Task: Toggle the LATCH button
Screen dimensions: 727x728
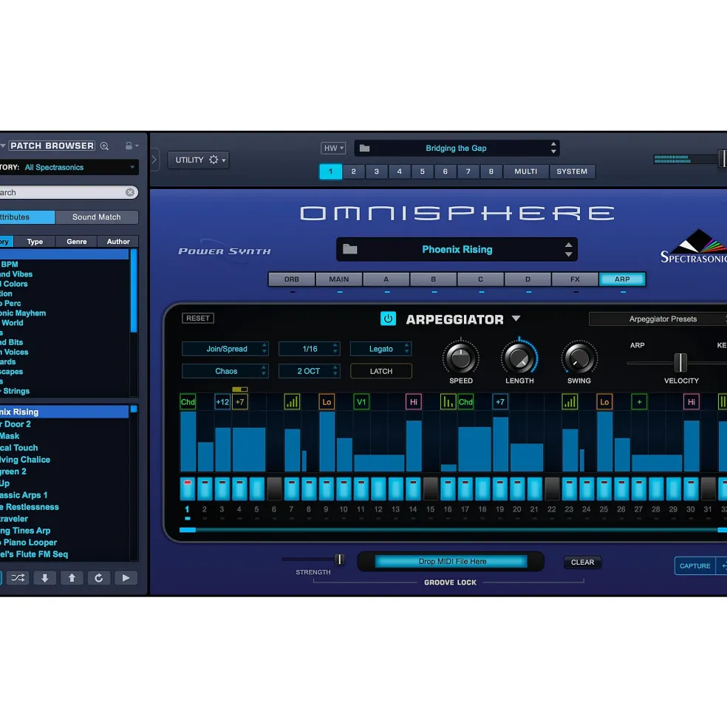Action: [381, 371]
